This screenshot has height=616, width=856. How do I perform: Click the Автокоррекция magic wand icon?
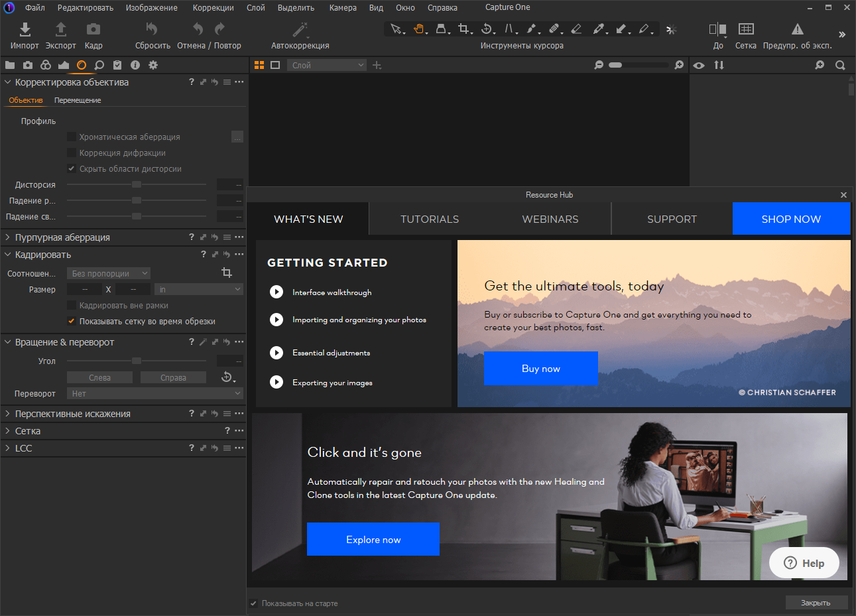click(300, 29)
